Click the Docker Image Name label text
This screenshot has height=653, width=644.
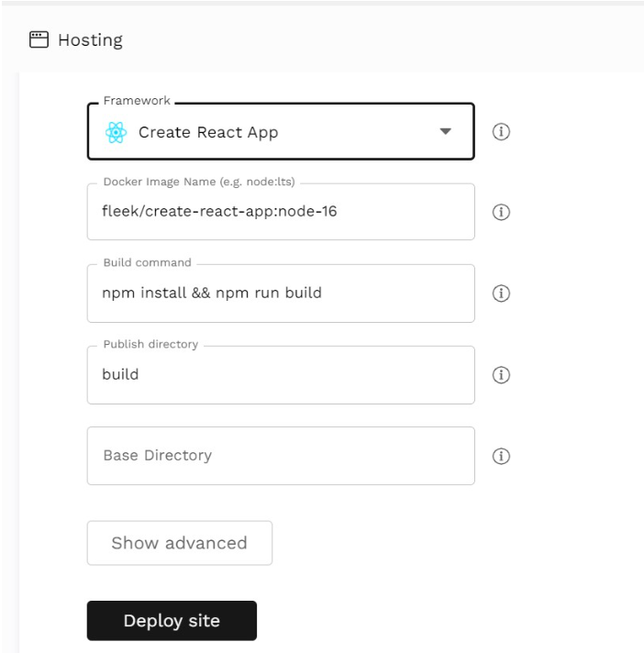(x=199, y=182)
